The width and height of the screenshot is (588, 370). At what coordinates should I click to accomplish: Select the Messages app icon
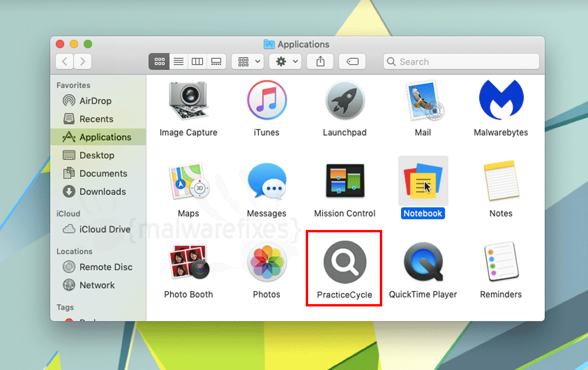coord(266,181)
